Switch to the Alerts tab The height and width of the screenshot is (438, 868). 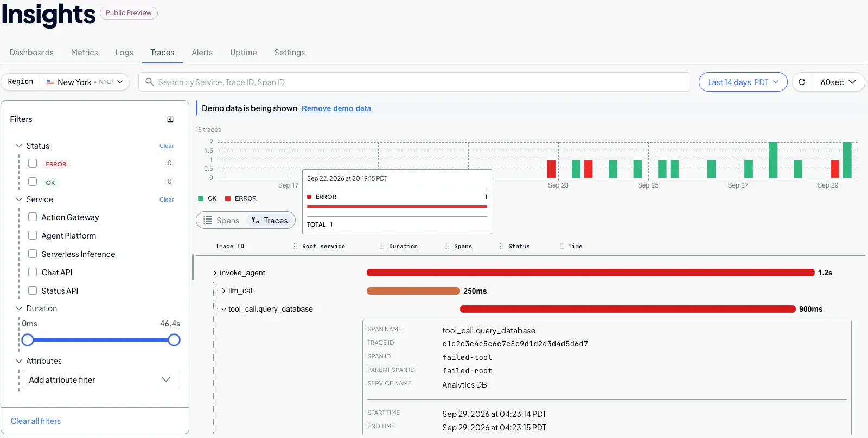(202, 53)
